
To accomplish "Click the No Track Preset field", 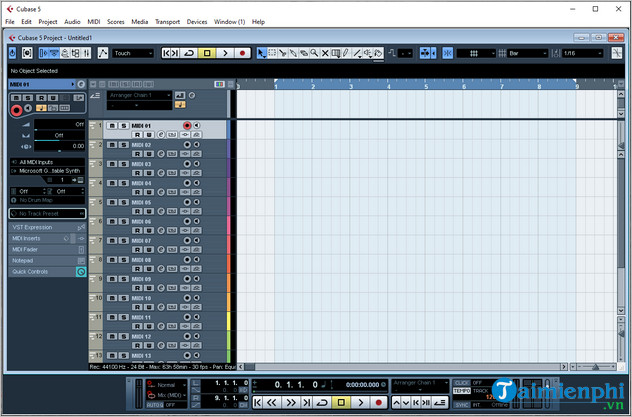I will click(48, 214).
